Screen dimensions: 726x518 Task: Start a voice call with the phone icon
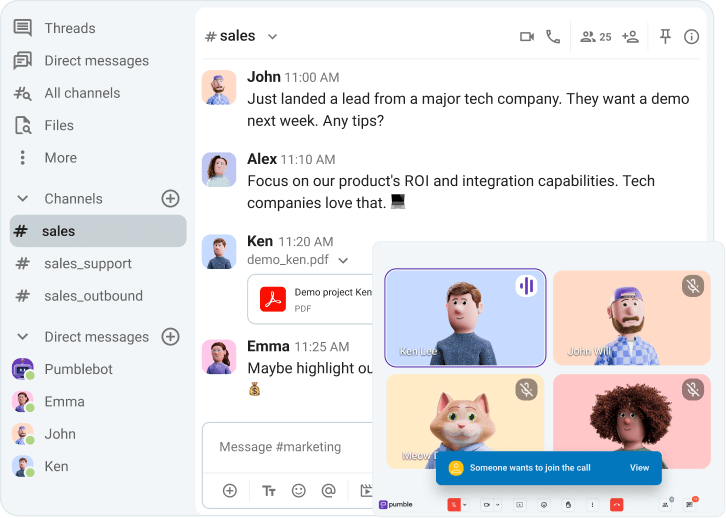coord(553,37)
